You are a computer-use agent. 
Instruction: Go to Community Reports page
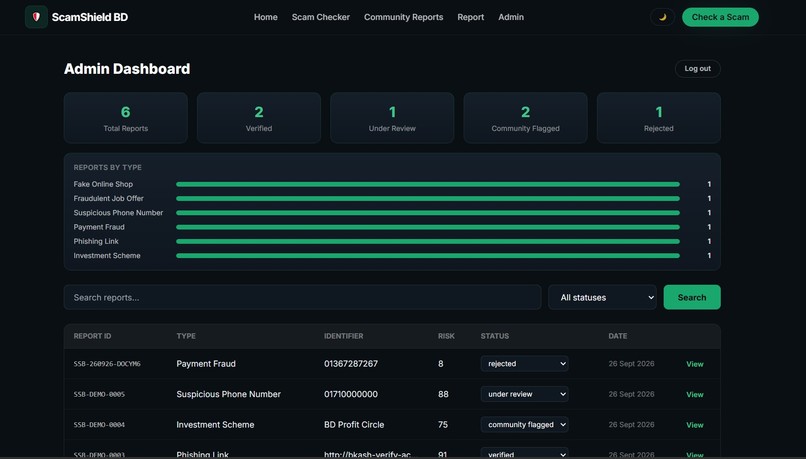[x=404, y=17]
